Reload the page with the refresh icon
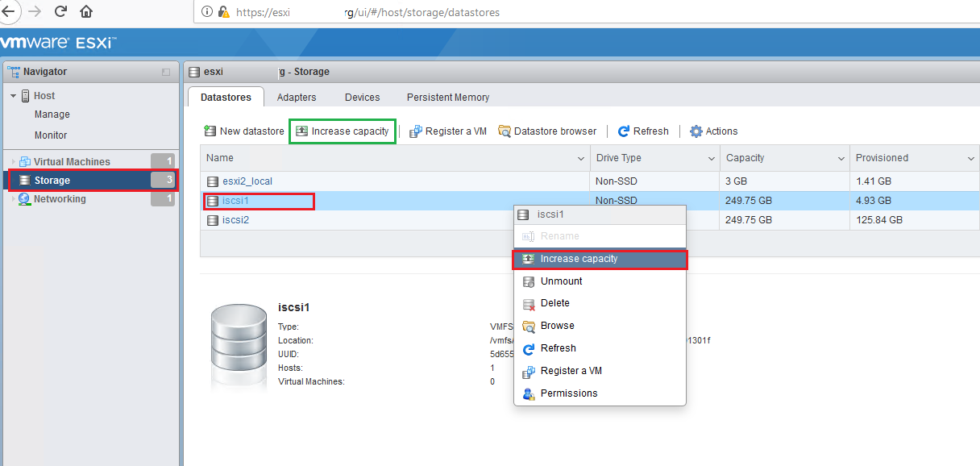Viewport: 980px width, 466px height. coord(60,11)
